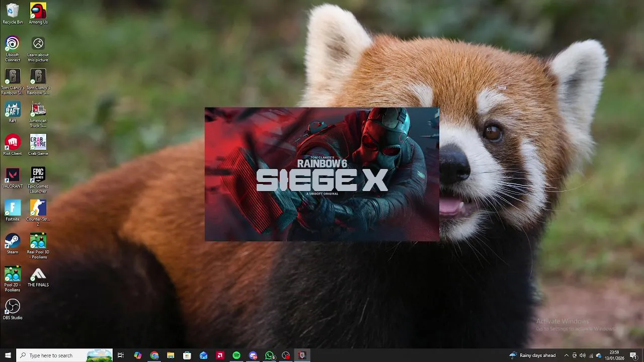This screenshot has width=644, height=362.
Task: Select the Crab Game desktop icon
Action: point(38,145)
